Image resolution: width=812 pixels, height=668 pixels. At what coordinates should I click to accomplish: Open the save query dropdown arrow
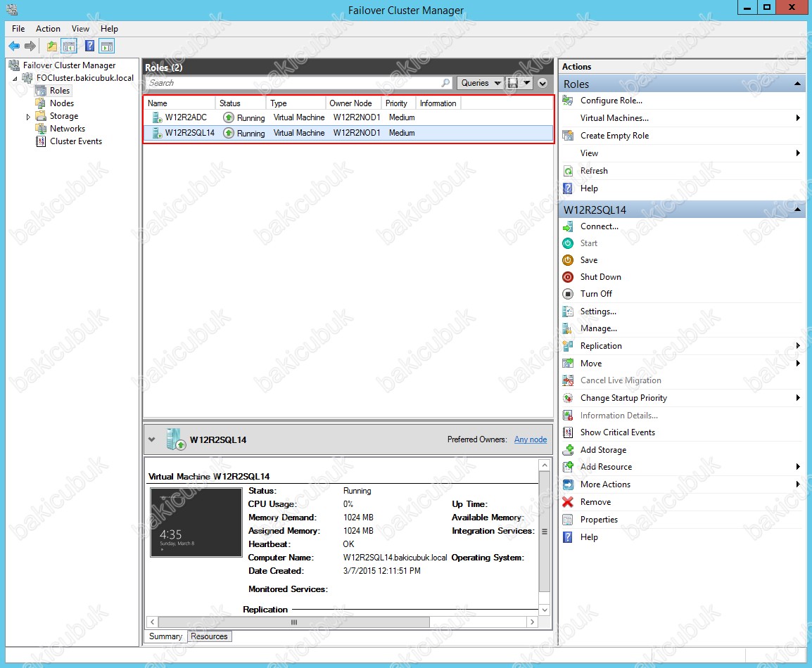click(x=526, y=83)
